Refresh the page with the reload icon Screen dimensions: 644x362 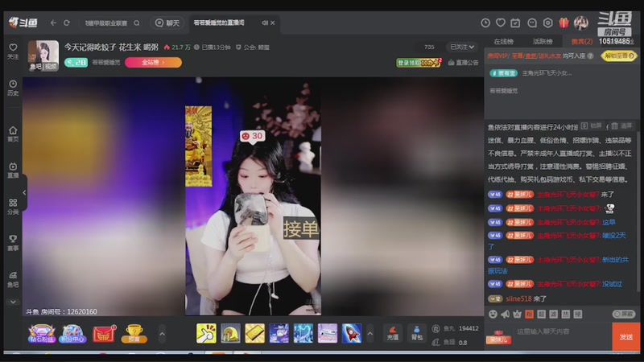pos(67,23)
